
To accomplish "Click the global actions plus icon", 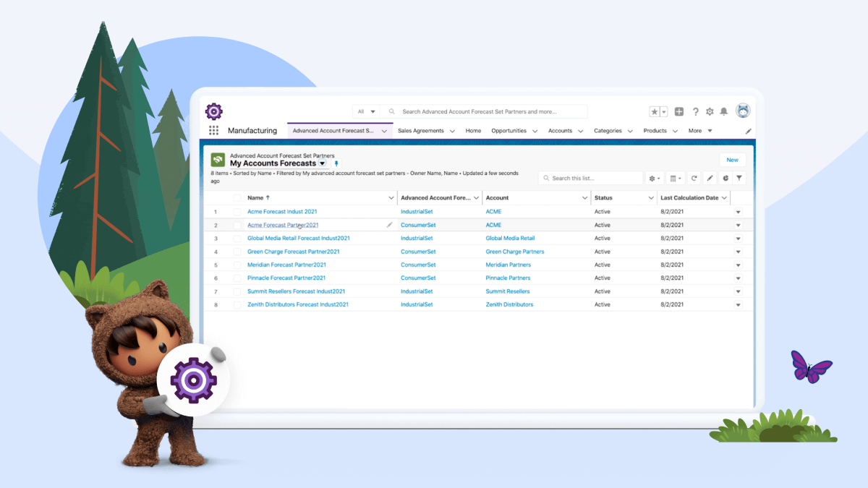I will tap(679, 111).
